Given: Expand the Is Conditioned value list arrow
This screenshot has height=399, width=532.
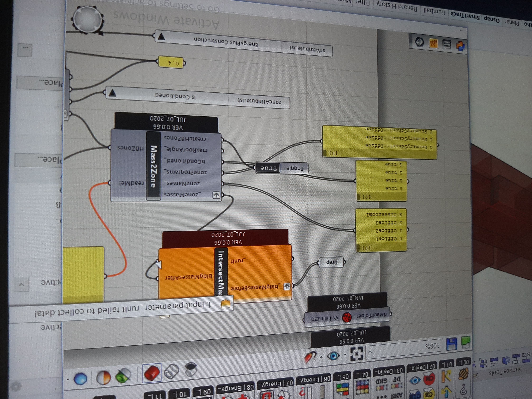Looking at the screenshot, I should [112, 93].
